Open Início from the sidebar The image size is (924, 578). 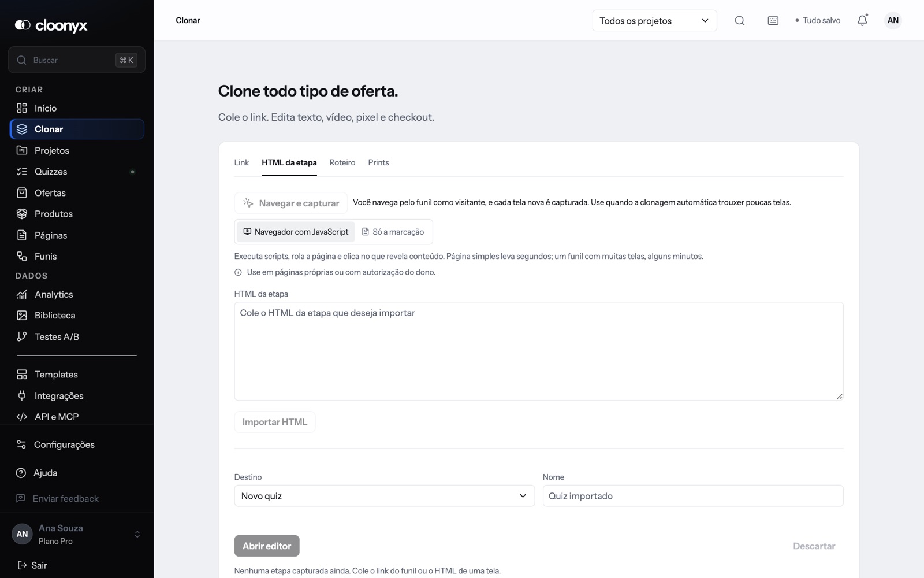pyautogui.click(x=77, y=108)
